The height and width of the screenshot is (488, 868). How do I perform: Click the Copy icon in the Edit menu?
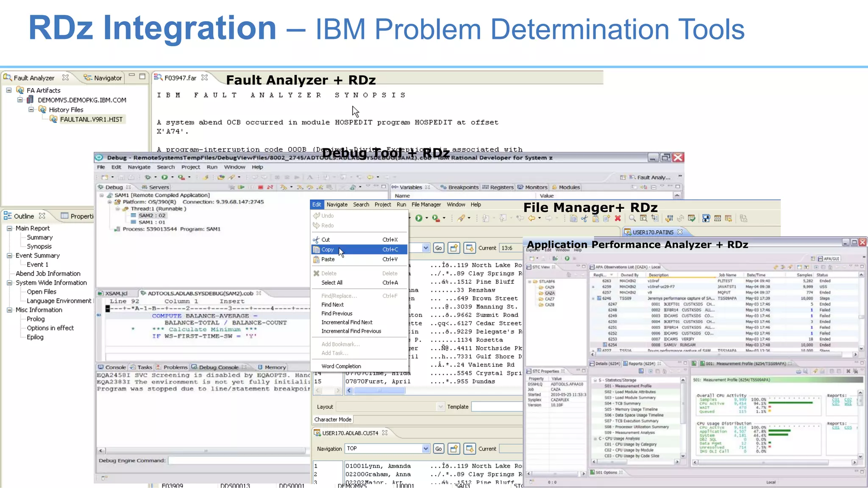click(x=316, y=250)
